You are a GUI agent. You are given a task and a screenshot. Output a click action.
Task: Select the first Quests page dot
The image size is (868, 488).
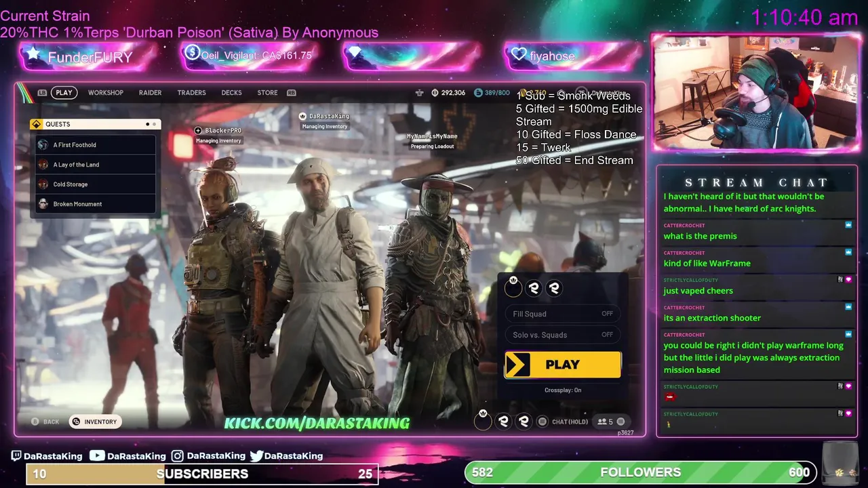pyautogui.click(x=147, y=124)
